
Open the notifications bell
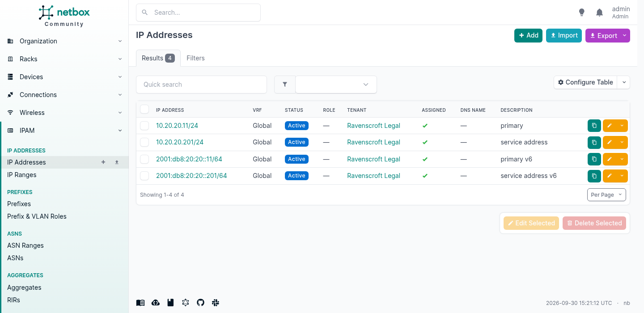(x=600, y=13)
